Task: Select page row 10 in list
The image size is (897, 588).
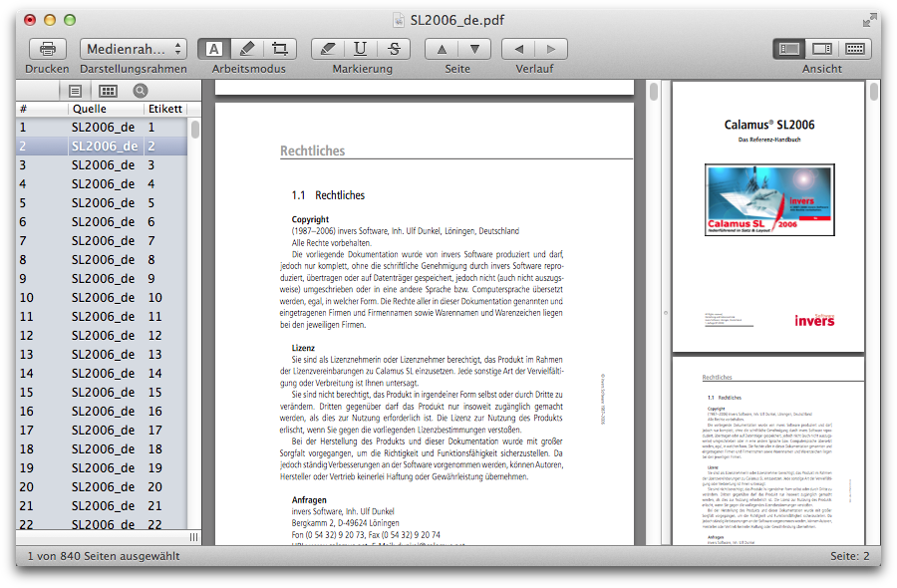Action: [x=102, y=297]
